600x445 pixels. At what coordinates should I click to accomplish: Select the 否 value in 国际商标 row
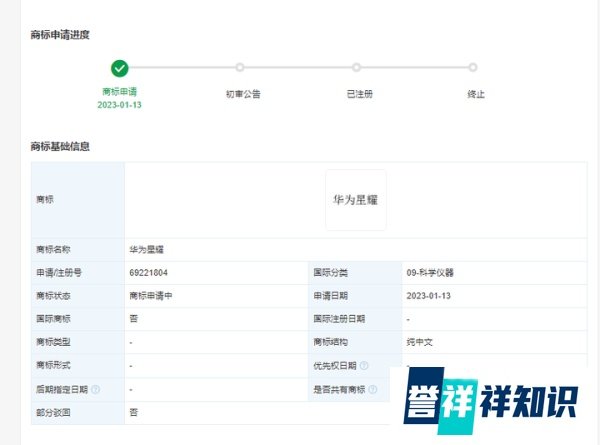coord(134,319)
